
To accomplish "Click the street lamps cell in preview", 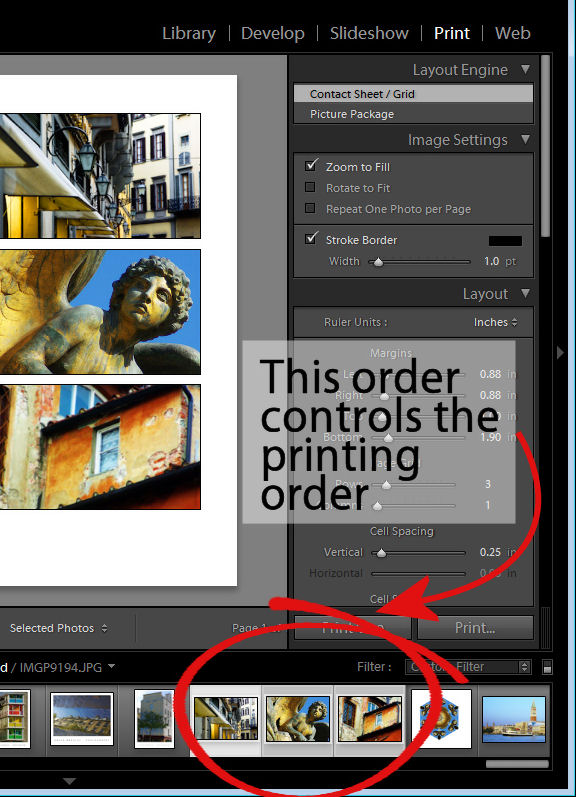I will [100, 176].
